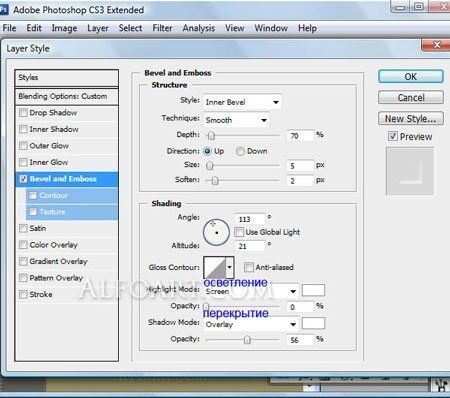Click the Shadow Opacity slider handle

(247, 340)
